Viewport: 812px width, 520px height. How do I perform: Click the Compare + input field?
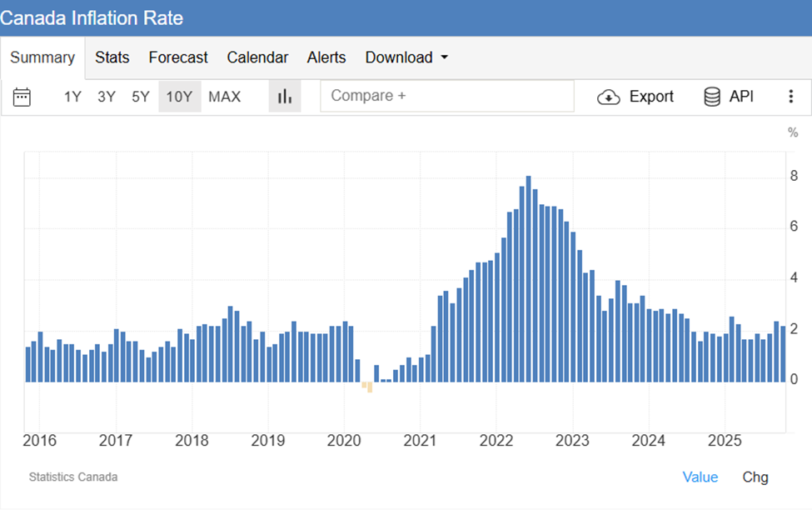pos(447,96)
